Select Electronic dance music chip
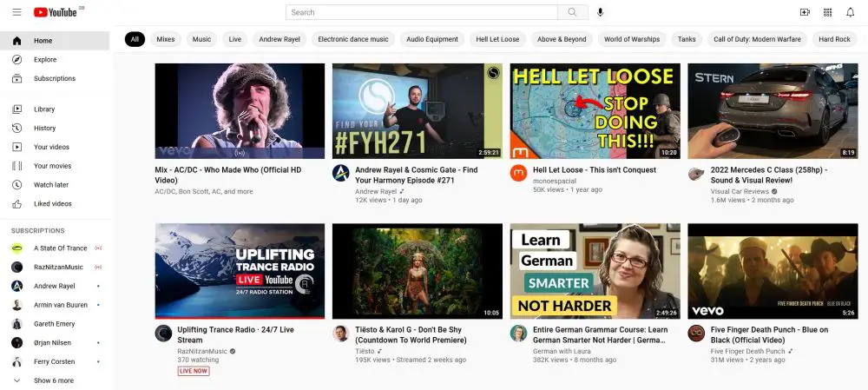 (x=353, y=39)
